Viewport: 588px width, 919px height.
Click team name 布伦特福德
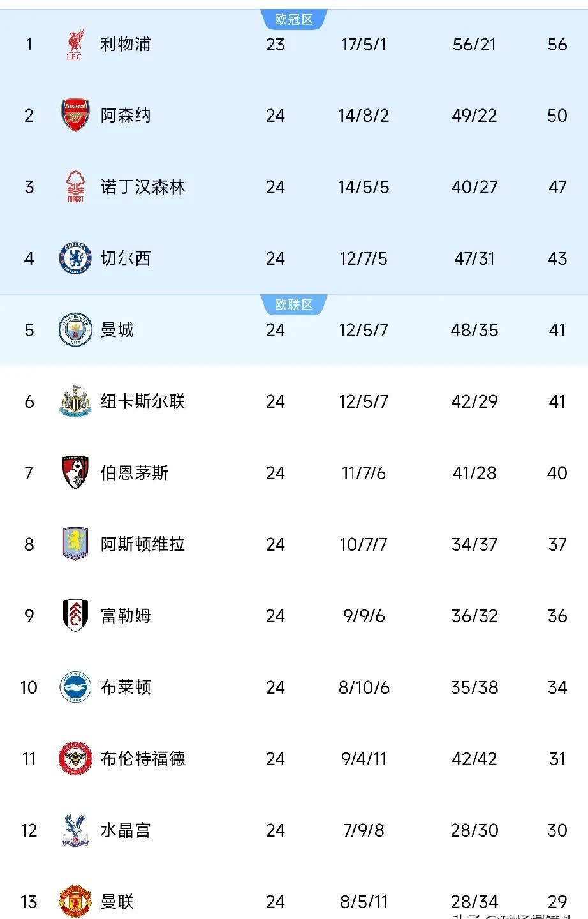[x=143, y=759]
